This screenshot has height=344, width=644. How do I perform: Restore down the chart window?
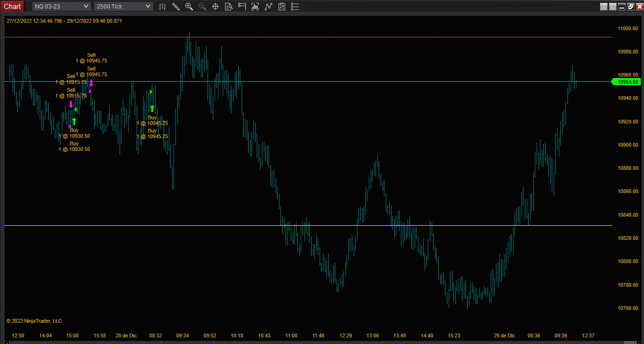[x=631, y=7]
